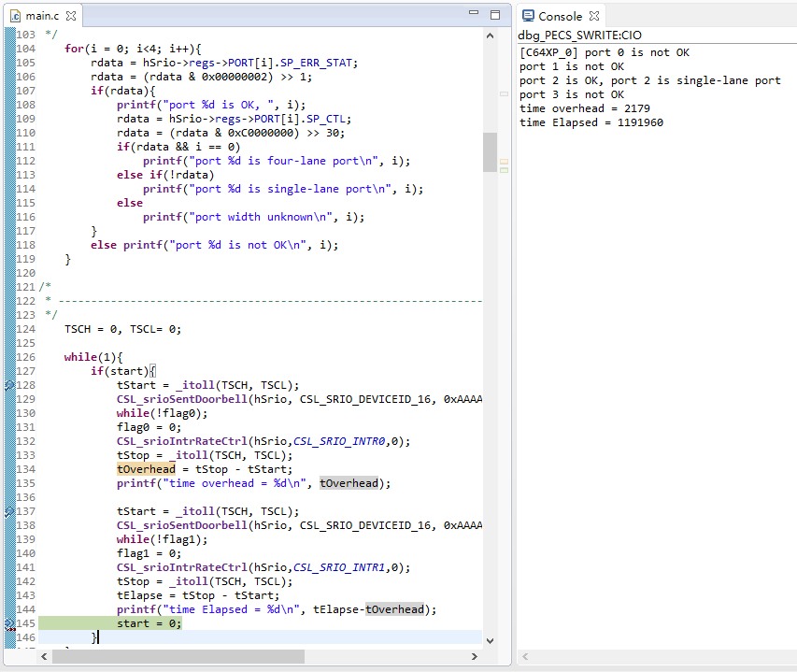Toggle breakpoint marker at line 145

[9, 623]
